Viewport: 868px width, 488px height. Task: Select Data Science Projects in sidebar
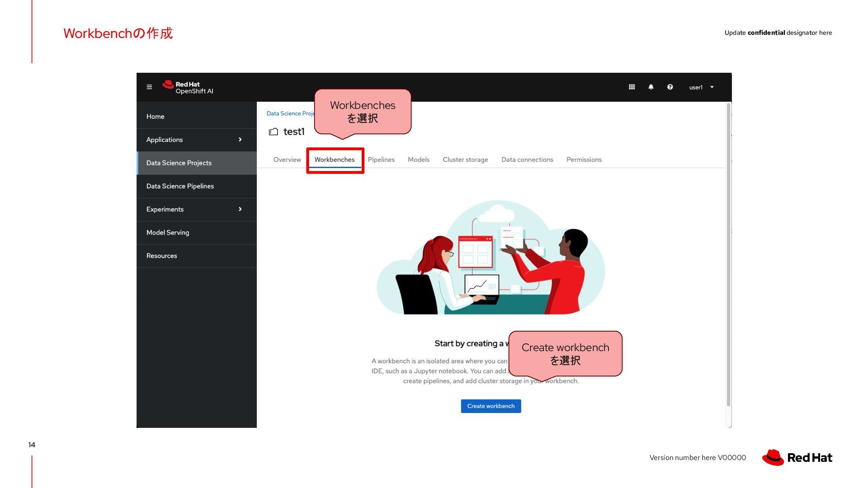tap(197, 163)
